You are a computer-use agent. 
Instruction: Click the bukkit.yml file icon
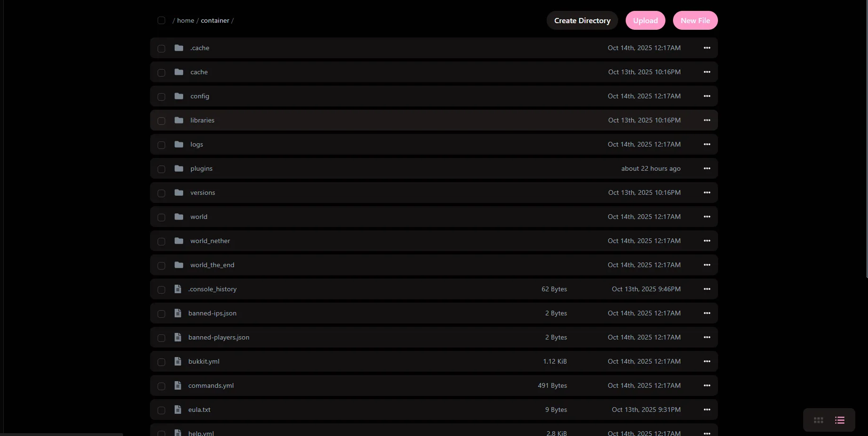pyautogui.click(x=177, y=361)
